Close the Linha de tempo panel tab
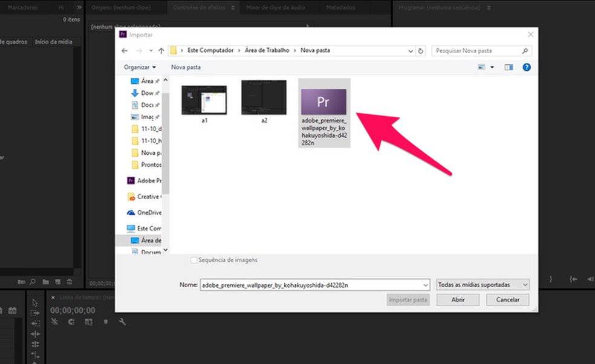The width and height of the screenshot is (595, 364). (53, 297)
